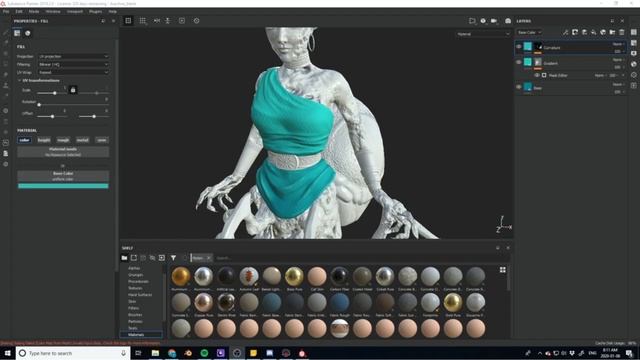Toggle the height channel in Material
The height and width of the screenshot is (360, 640).
[x=44, y=140]
